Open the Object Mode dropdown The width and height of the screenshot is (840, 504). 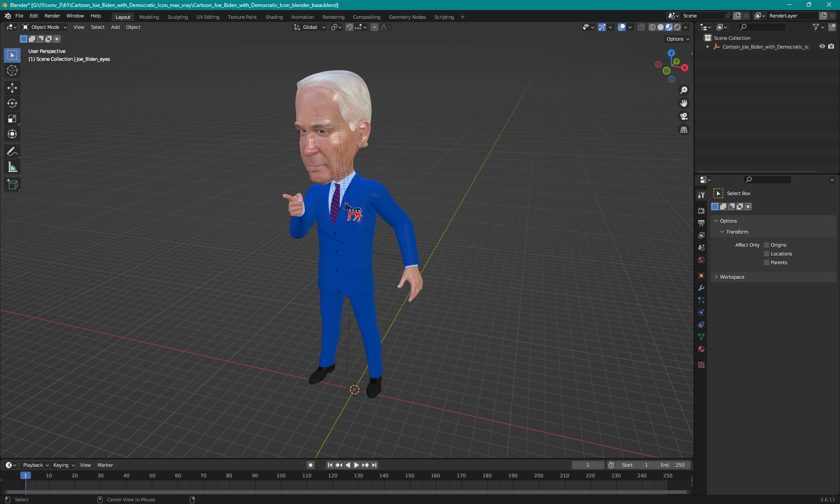(x=45, y=27)
